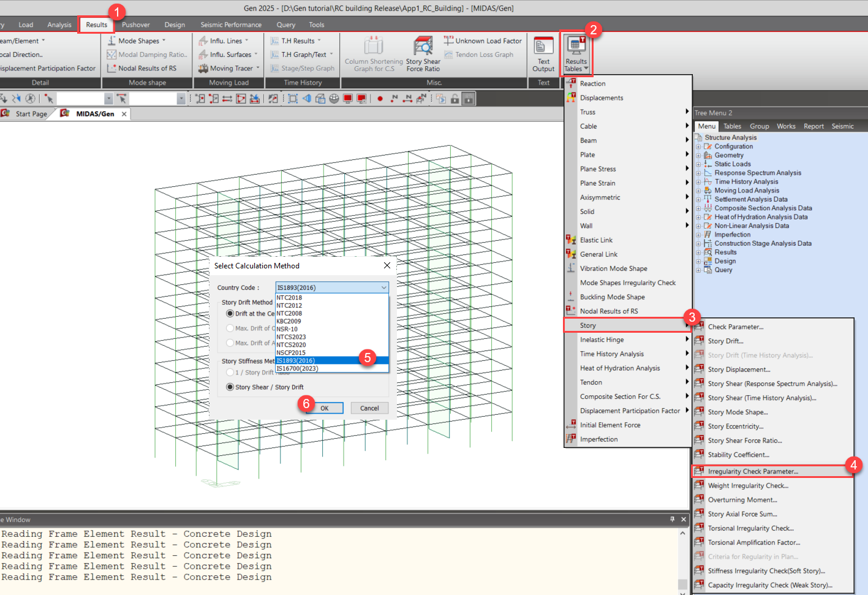Open first toolbar selection combo box arrow

click(108, 98)
